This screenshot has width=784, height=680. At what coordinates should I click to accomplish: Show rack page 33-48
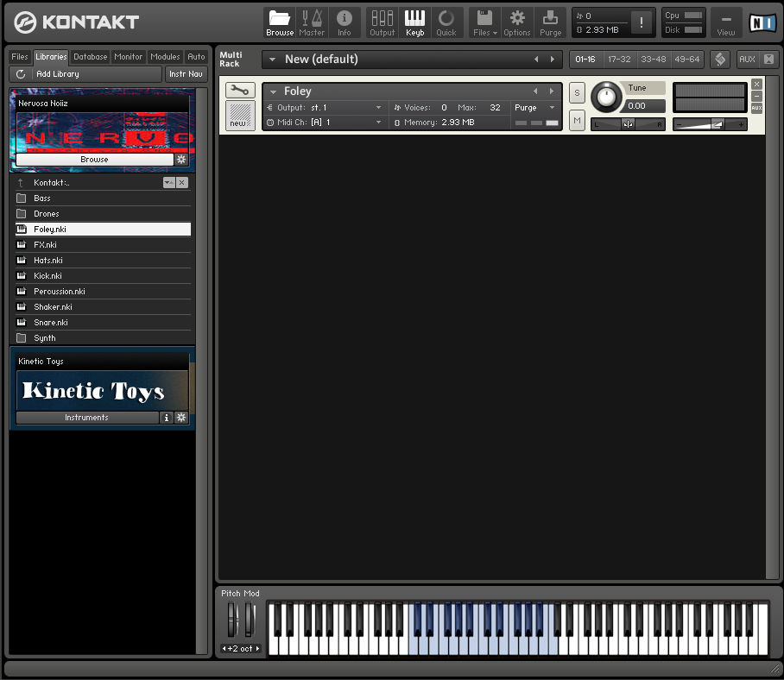pos(653,59)
